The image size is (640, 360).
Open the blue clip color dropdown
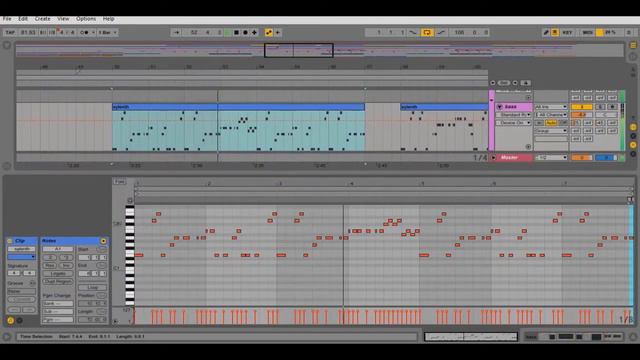22,257
